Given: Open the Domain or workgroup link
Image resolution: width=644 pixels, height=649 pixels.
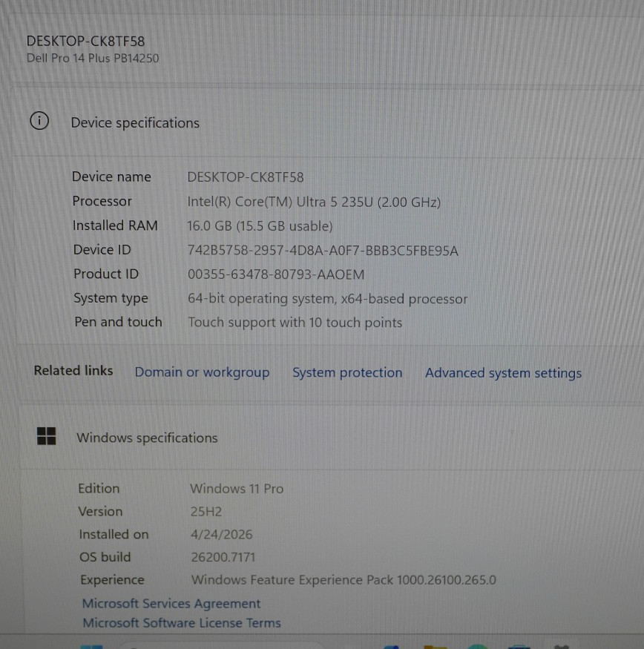Looking at the screenshot, I should (202, 372).
